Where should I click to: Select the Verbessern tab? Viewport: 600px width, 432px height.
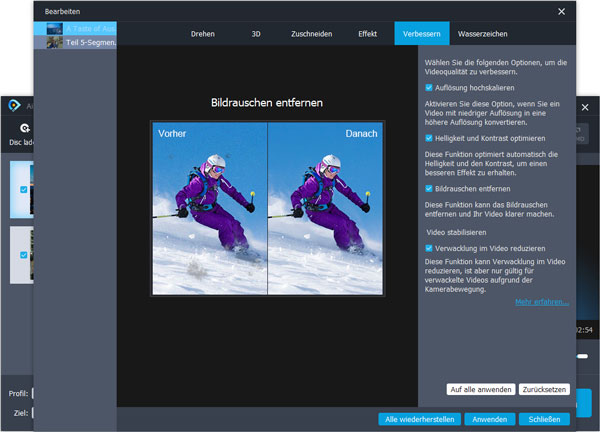(422, 34)
